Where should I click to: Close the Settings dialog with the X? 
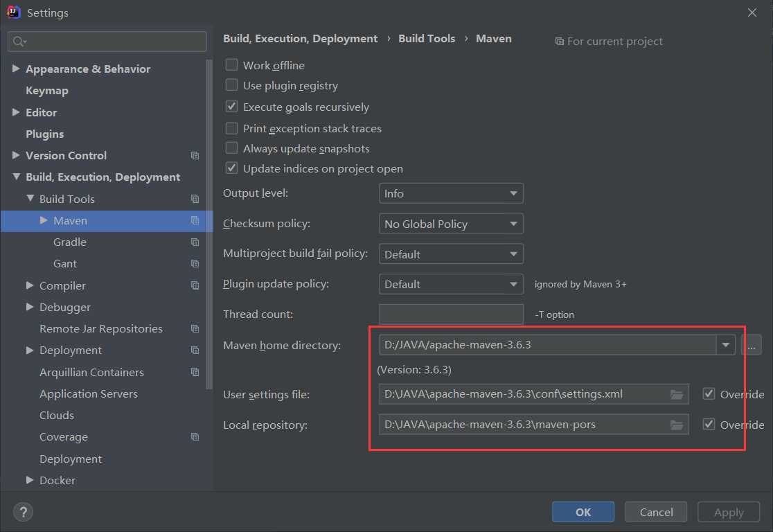click(752, 12)
